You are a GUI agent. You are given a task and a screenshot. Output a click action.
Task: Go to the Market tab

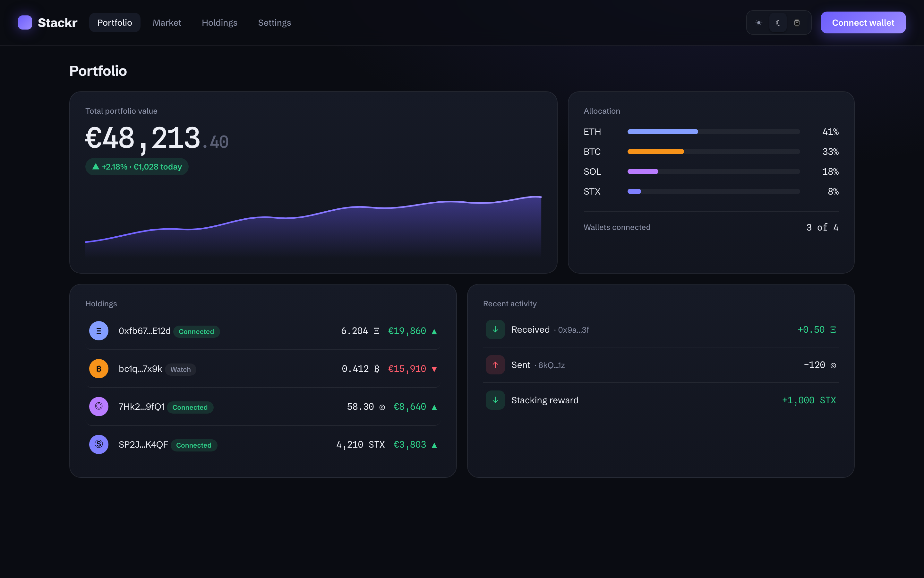coord(167,22)
